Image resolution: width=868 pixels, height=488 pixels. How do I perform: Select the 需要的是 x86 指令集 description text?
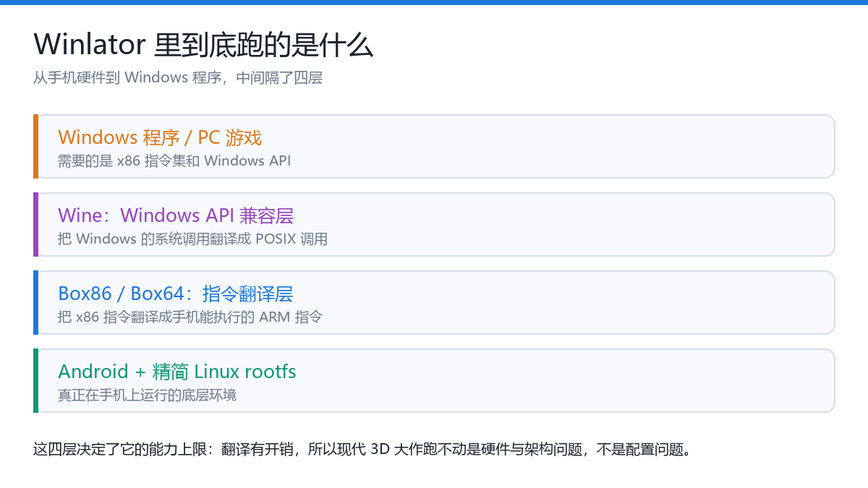[x=174, y=160]
